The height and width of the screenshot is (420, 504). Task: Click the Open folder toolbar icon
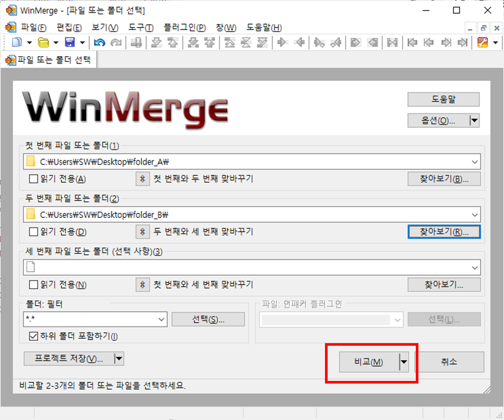[x=43, y=43]
